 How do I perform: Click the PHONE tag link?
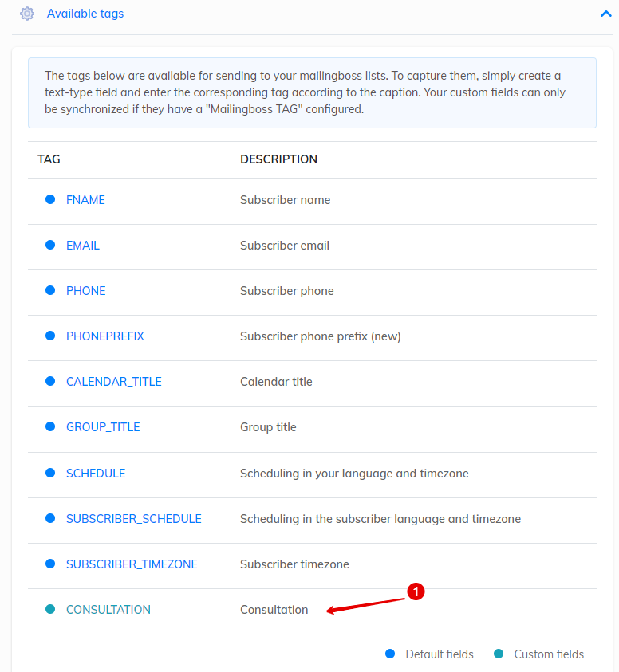click(x=86, y=291)
